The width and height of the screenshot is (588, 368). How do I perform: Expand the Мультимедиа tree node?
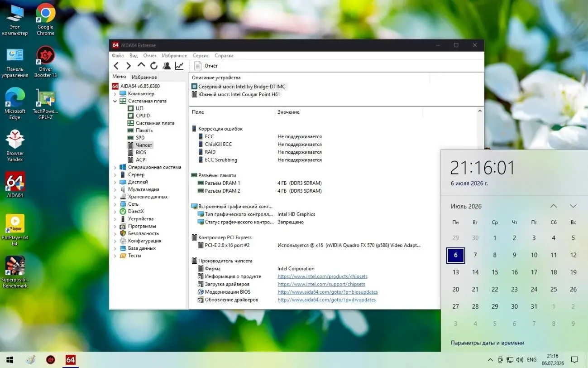pos(115,189)
